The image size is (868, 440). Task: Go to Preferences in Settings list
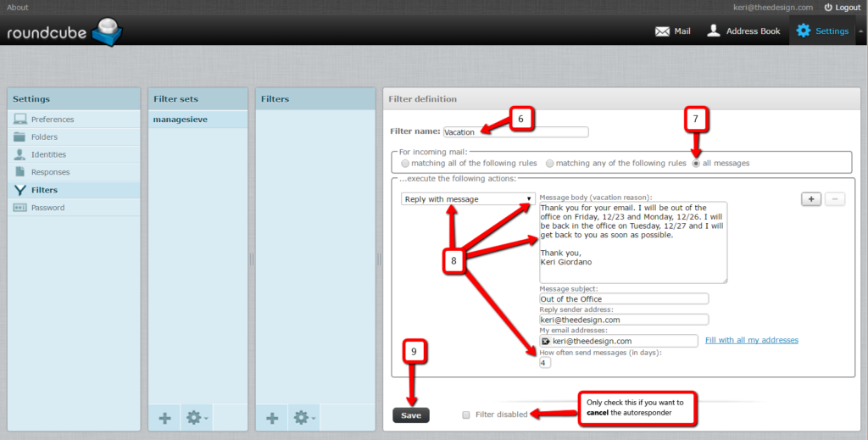(52, 120)
